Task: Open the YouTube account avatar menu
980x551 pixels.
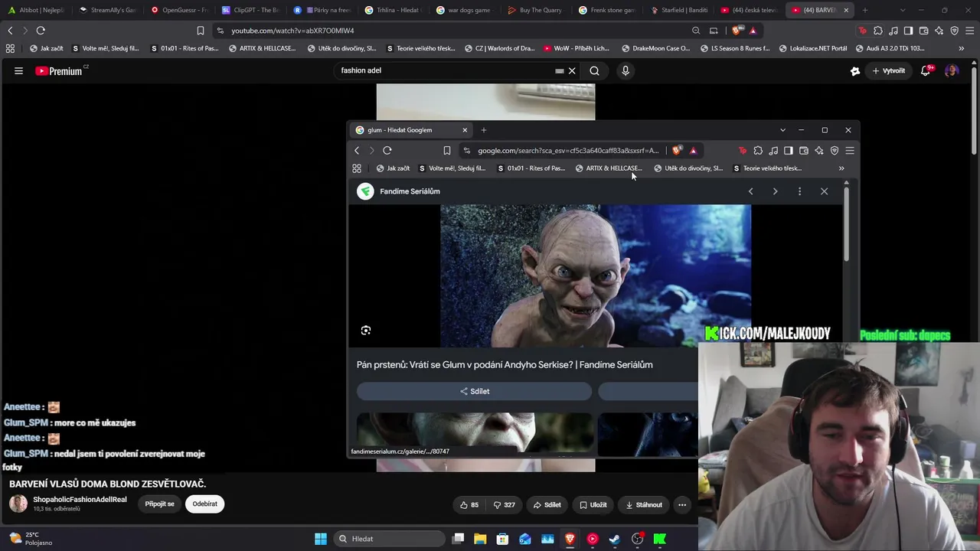Action: pos(952,71)
